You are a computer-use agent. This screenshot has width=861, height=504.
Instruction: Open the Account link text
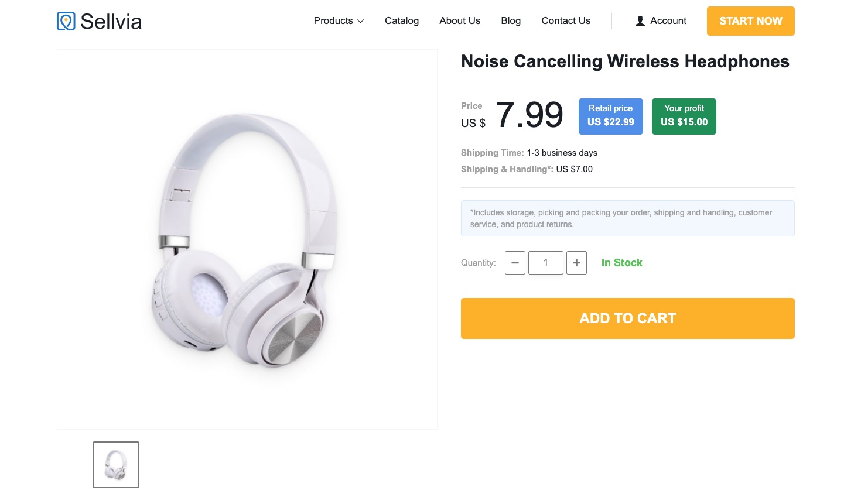click(x=668, y=21)
